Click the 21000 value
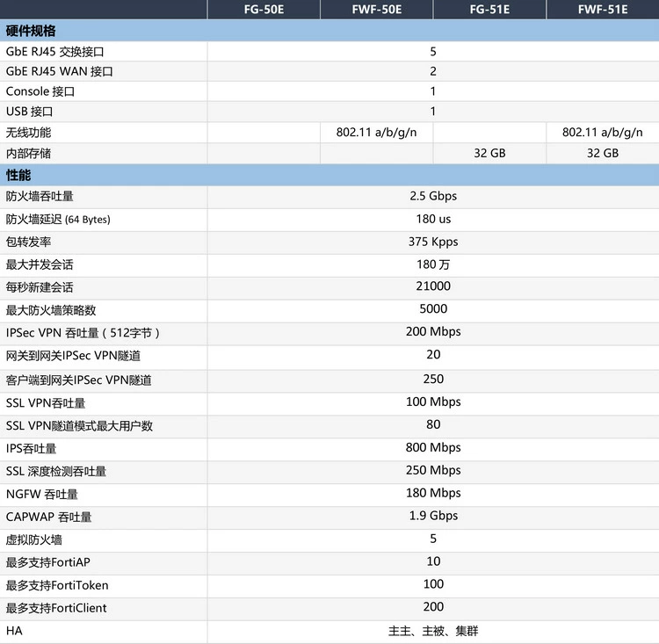This screenshot has width=659, height=644. [x=433, y=286]
